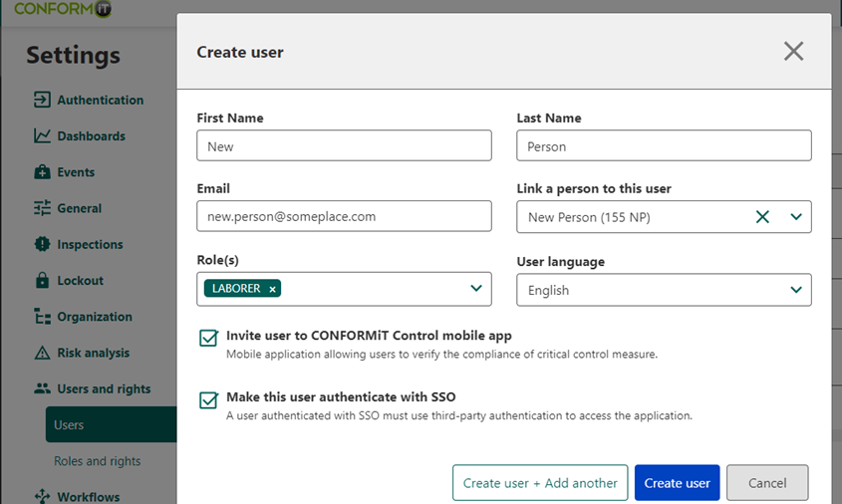Click the Lockout padlock icon

[x=42, y=280]
